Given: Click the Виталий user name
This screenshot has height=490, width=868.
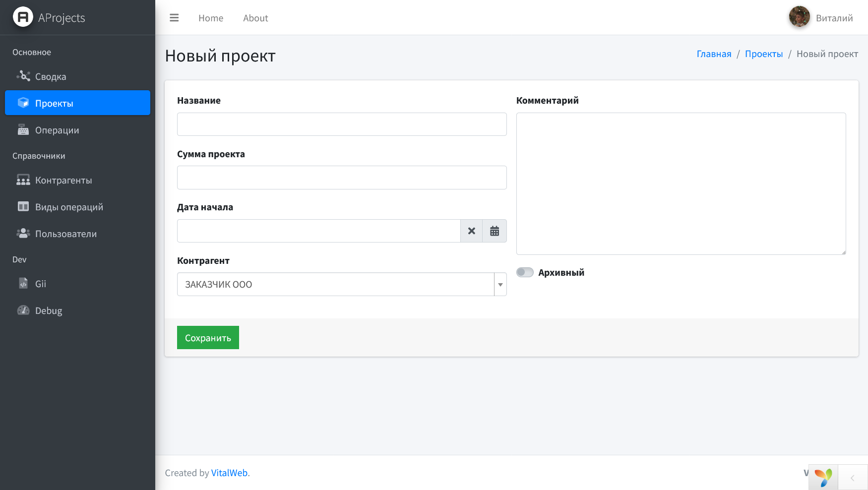Looking at the screenshot, I should point(834,18).
